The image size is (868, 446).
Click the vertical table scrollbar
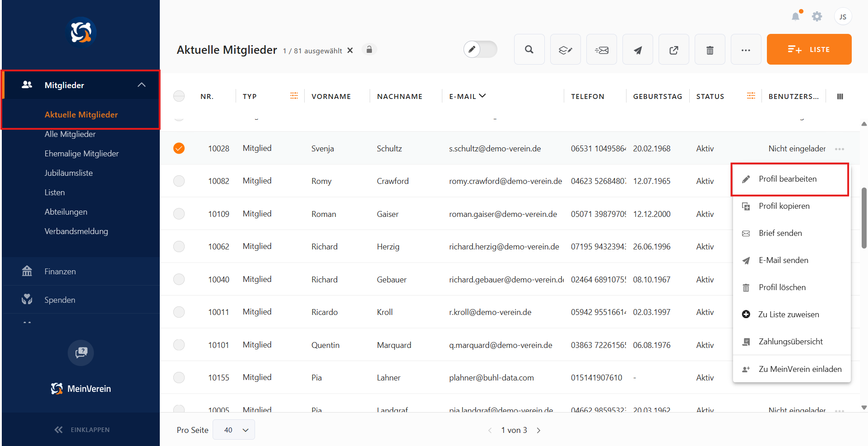pos(863,218)
